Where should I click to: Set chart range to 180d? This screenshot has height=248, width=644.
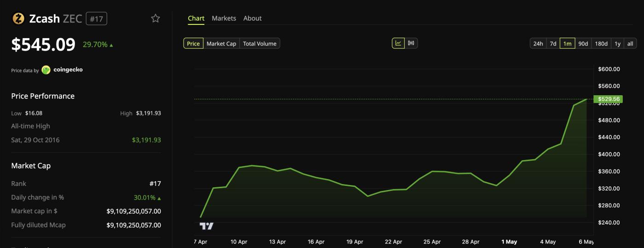pyautogui.click(x=601, y=44)
